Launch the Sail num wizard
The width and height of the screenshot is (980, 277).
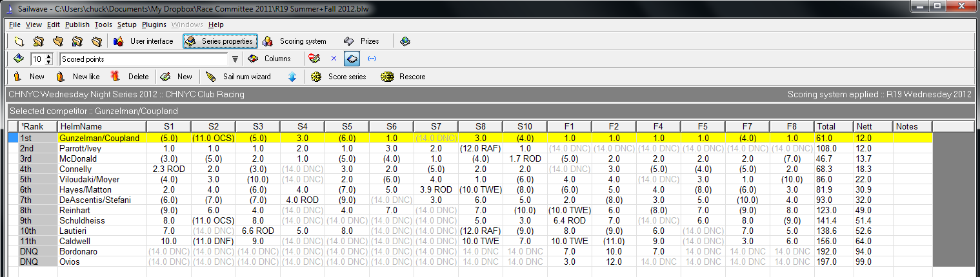(x=239, y=77)
